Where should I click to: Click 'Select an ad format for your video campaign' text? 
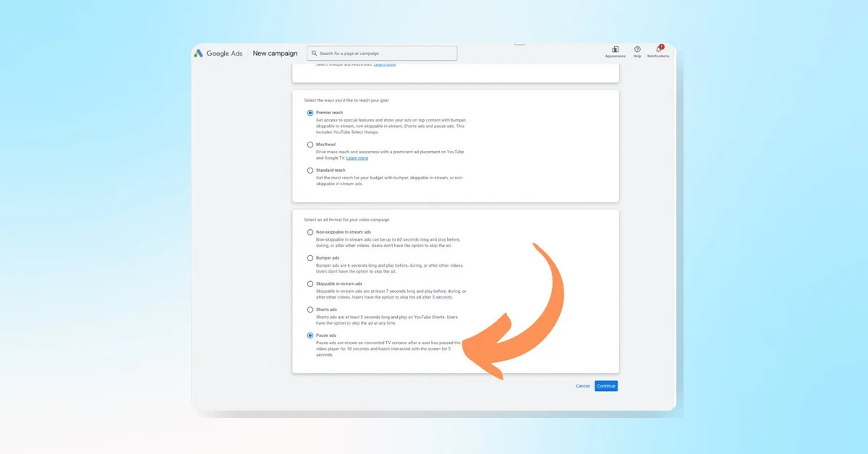pos(347,219)
